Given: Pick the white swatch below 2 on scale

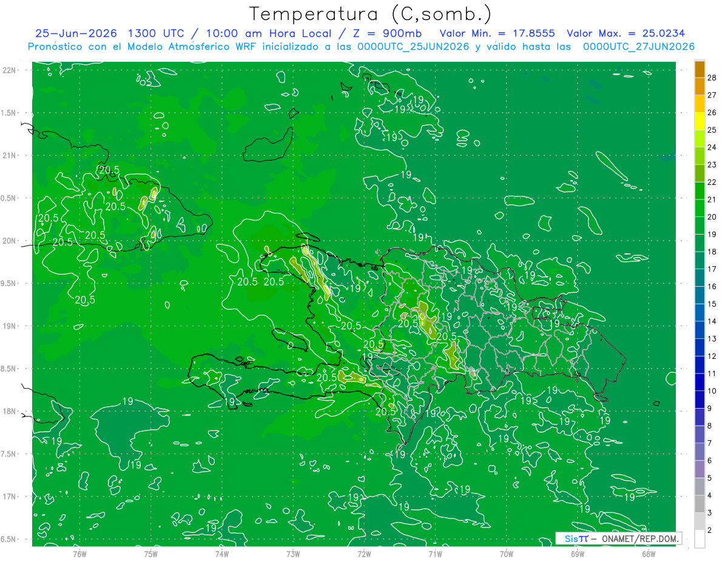Looking at the screenshot, I should pyautogui.click(x=699, y=538).
